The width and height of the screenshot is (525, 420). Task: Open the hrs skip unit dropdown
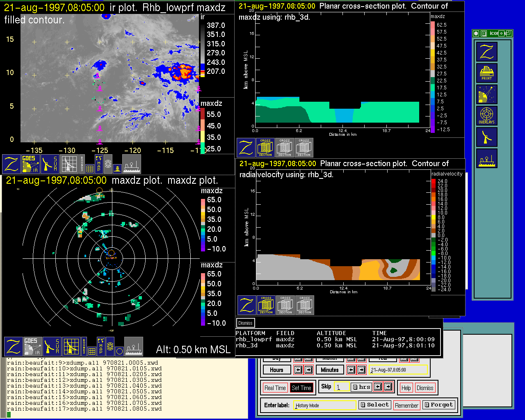click(361, 387)
